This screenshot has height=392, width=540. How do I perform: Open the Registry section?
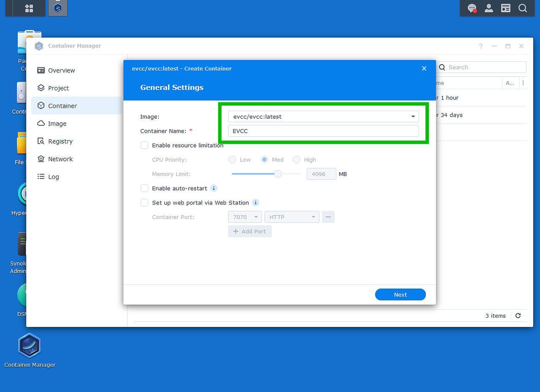tap(77, 142)
